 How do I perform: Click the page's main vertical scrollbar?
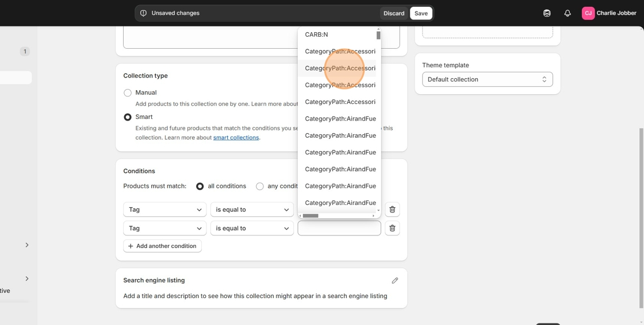click(642, 218)
